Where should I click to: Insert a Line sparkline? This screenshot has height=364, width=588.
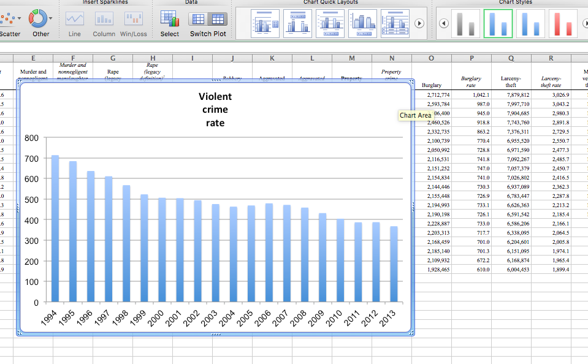[75, 19]
